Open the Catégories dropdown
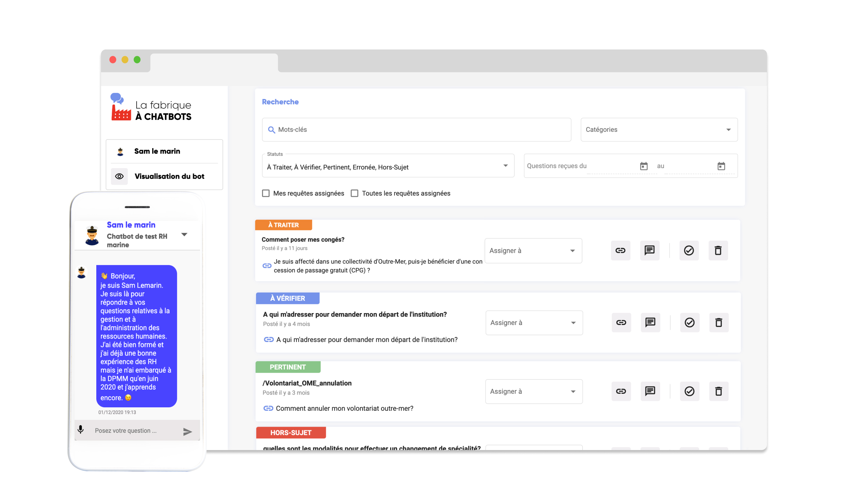868x488 pixels. [659, 129]
